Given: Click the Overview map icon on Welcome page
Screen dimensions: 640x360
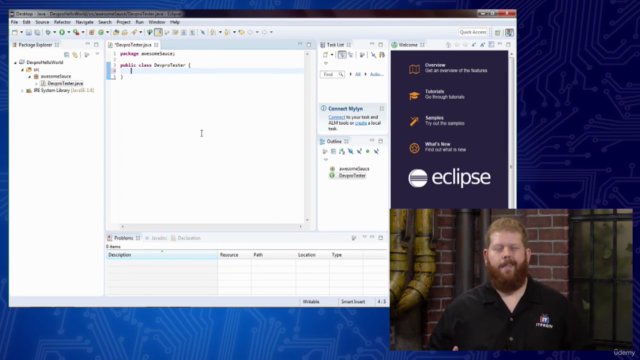Looking at the screenshot, I should click(x=414, y=69).
